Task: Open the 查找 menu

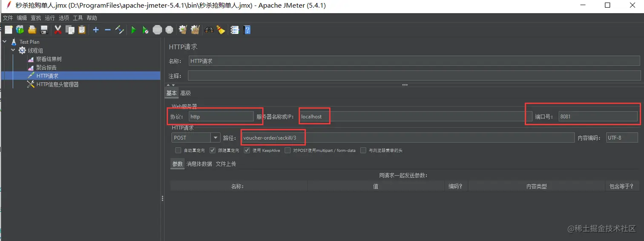Action: (36, 18)
